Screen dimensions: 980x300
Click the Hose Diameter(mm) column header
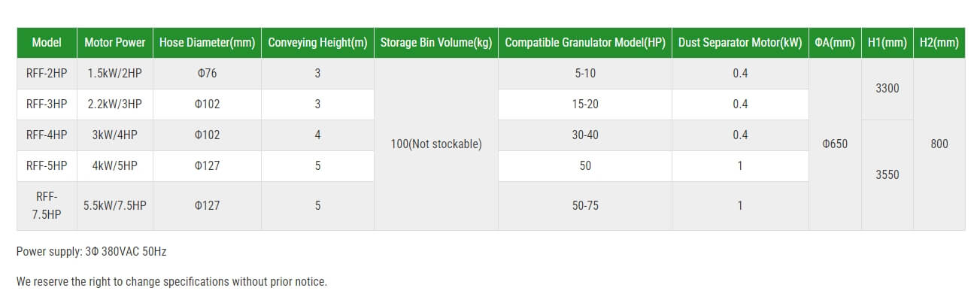pyautogui.click(x=208, y=43)
